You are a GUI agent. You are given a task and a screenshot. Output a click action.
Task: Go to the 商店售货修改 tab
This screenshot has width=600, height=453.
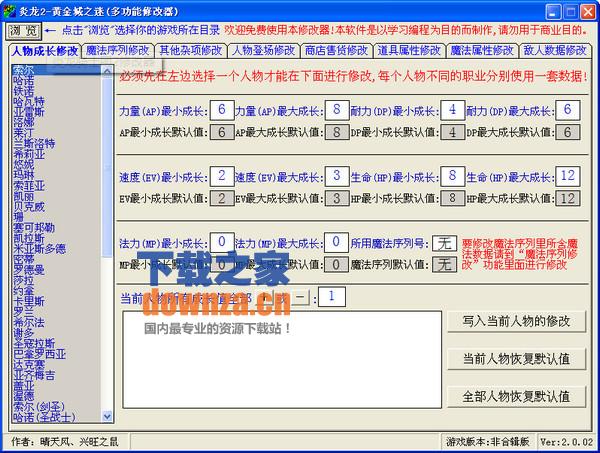[336, 51]
